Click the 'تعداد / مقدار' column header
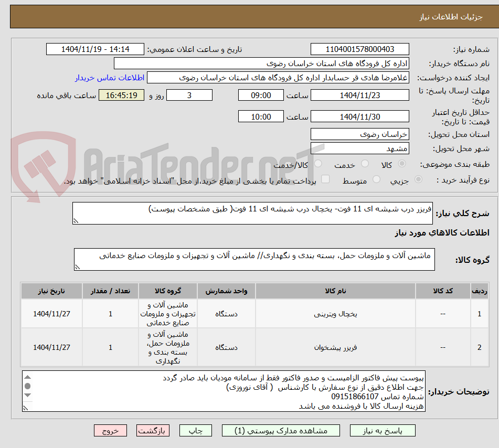The width and height of the screenshot is (499, 448). 110,291
